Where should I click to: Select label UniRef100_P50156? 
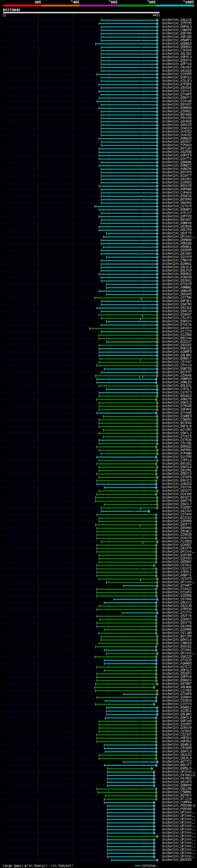[x=177, y=118]
